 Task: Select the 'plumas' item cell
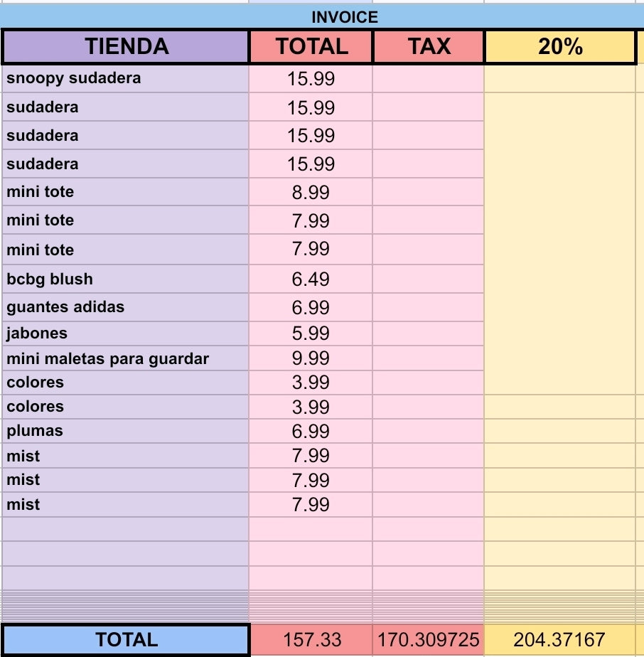pos(125,431)
